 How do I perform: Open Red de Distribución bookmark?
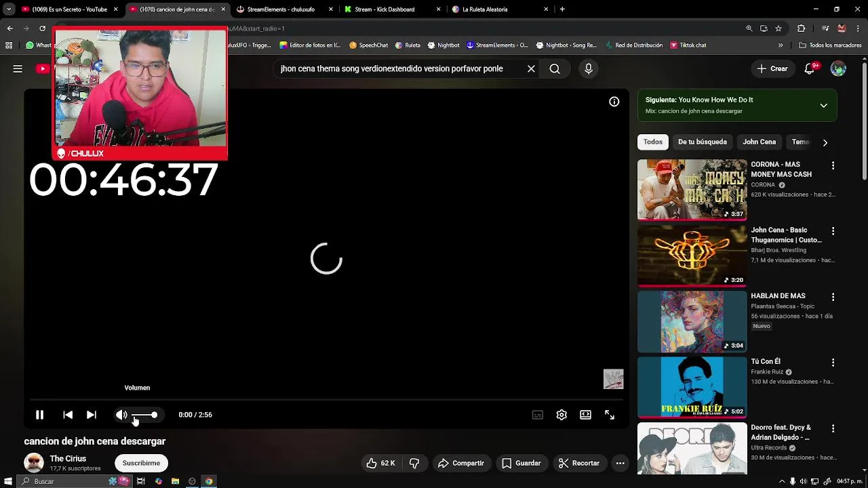pyautogui.click(x=633, y=45)
